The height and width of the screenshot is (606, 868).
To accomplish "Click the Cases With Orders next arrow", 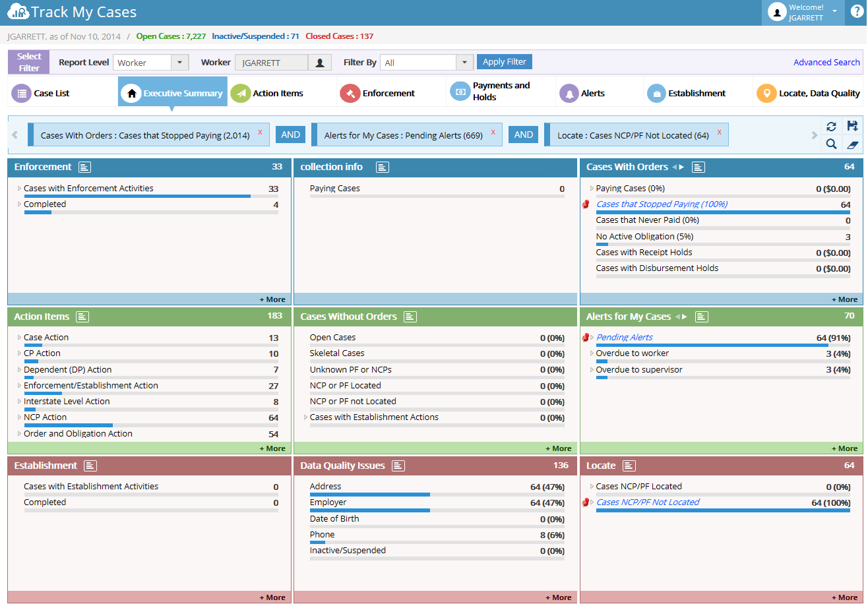I will (x=682, y=167).
